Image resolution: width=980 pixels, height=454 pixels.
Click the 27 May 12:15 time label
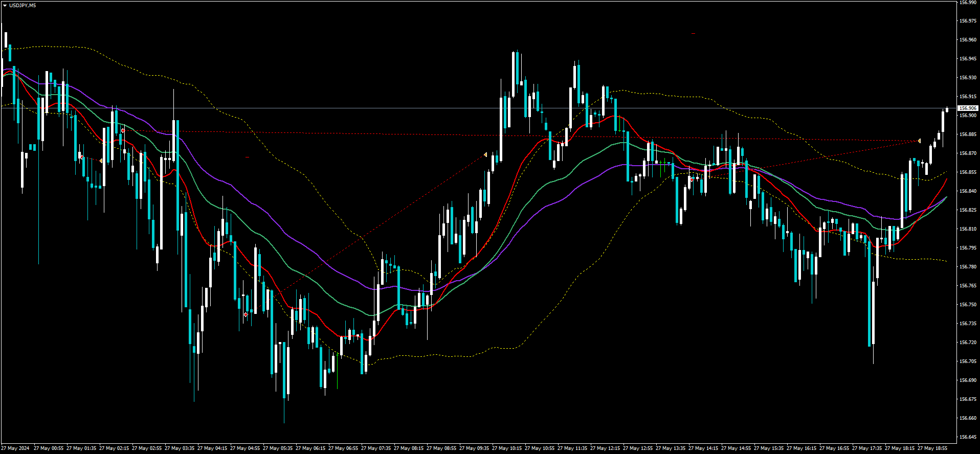pos(605,448)
